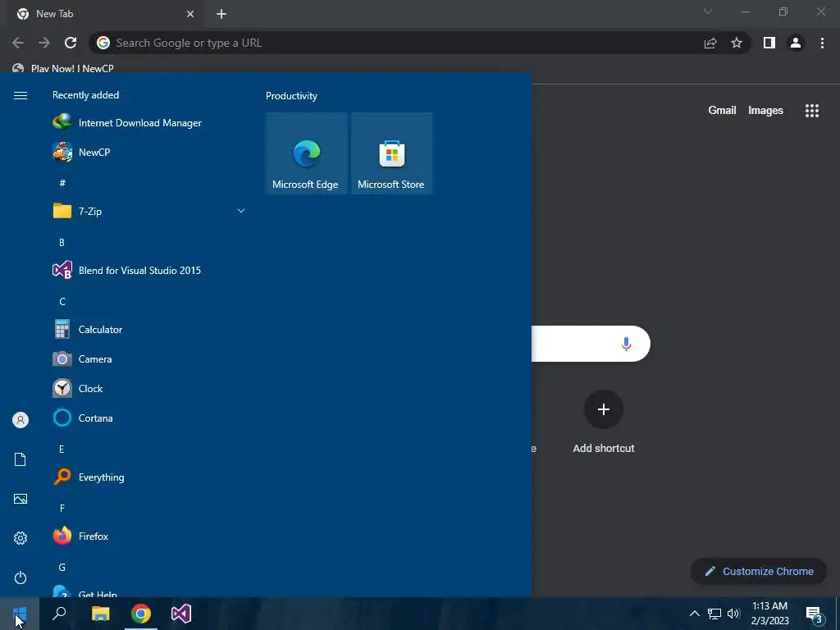
Task: Open taskbar Search magnifier
Action: pos(59,614)
